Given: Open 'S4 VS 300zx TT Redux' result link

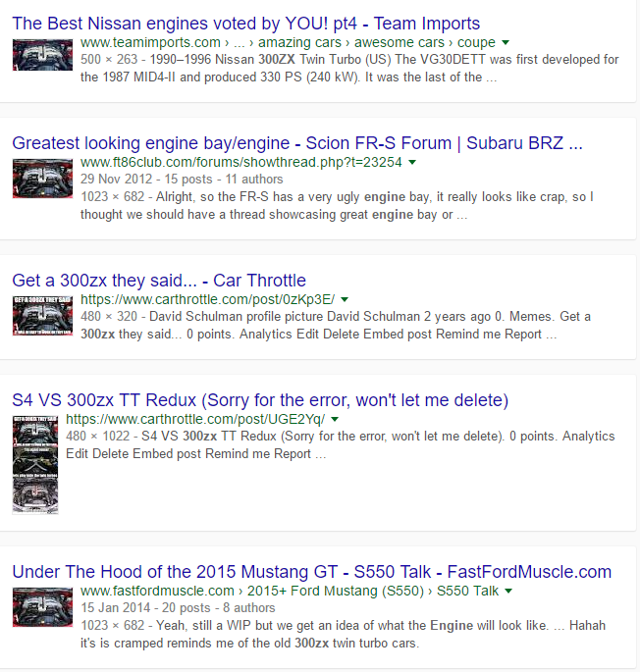Looking at the screenshot, I should pos(260,400).
